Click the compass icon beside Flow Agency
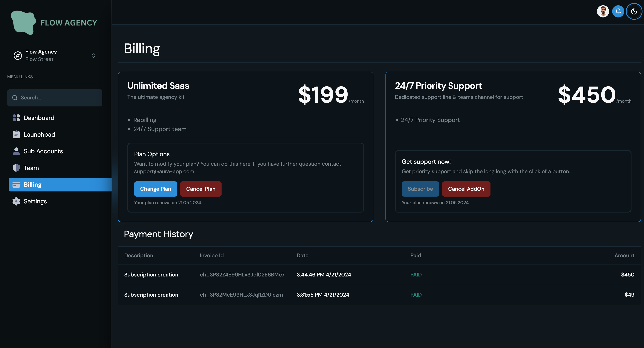The height and width of the screenshot is (348, 644). point(18,55)
